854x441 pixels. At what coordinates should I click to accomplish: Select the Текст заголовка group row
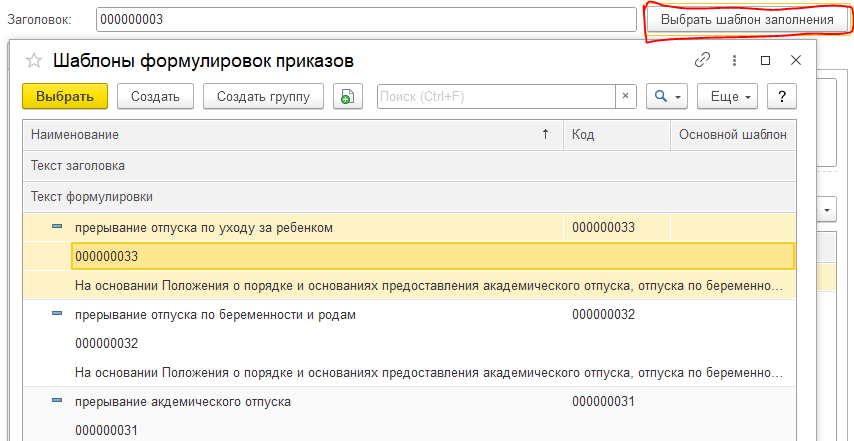409,166
